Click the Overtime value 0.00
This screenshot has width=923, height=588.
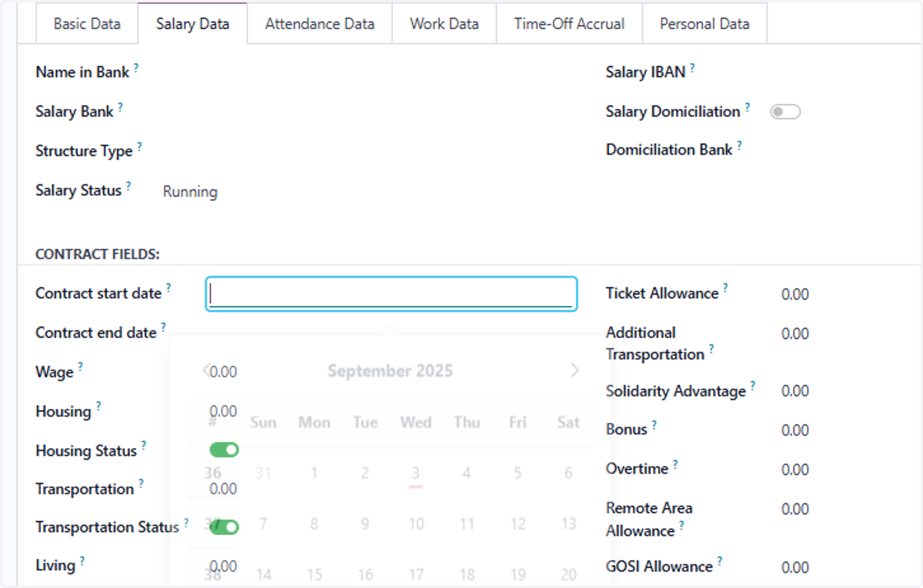click(x=795, y=470)
